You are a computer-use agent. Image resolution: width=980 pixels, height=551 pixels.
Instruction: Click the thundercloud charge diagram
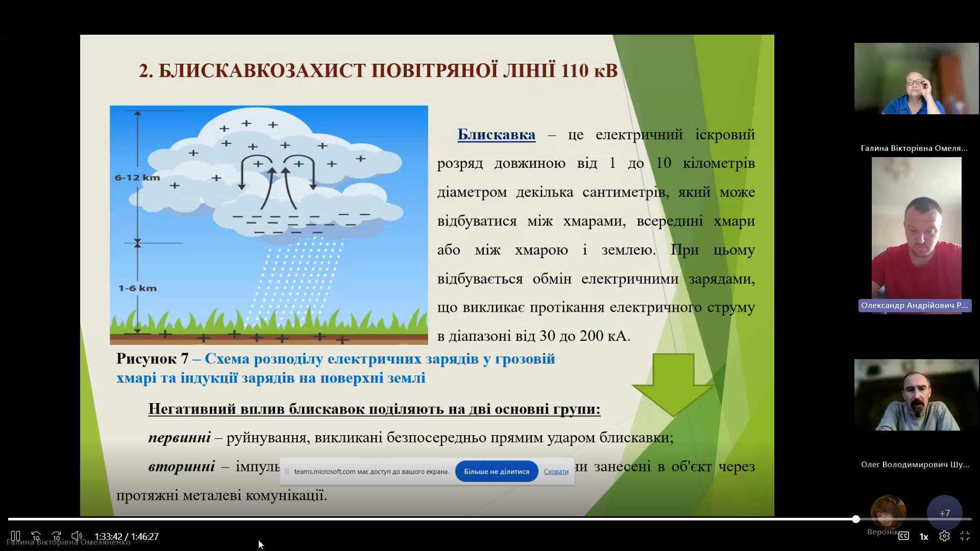(x=269, y=225)
